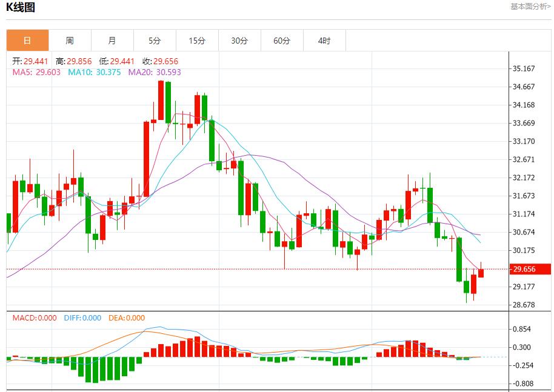Switch to the 周 weekly tab
Image resolution: width=554 pixels, height=392 pixels.
click(70, 41)
